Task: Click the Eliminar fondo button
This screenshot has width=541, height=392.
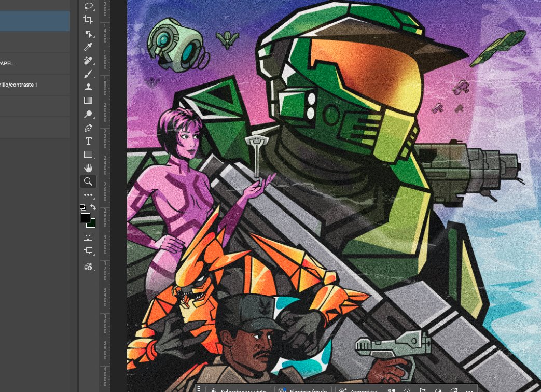Action: 303,390
